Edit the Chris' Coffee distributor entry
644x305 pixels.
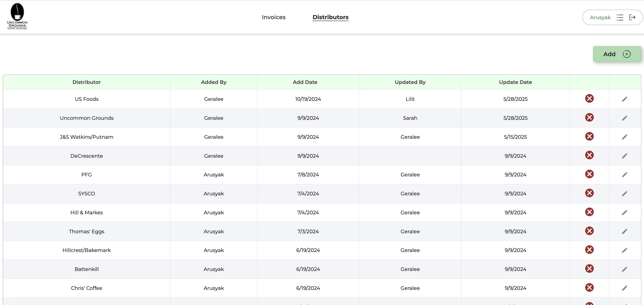625,288
